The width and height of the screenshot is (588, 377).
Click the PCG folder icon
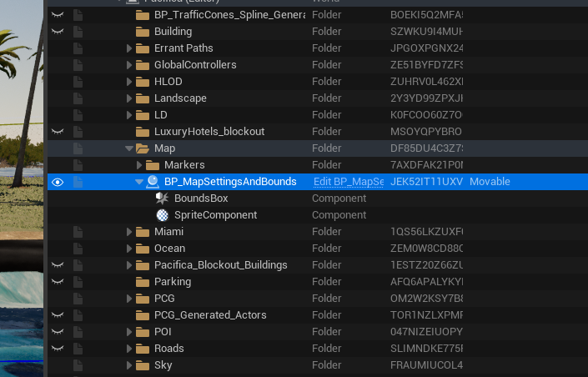[x=143, y=299]
